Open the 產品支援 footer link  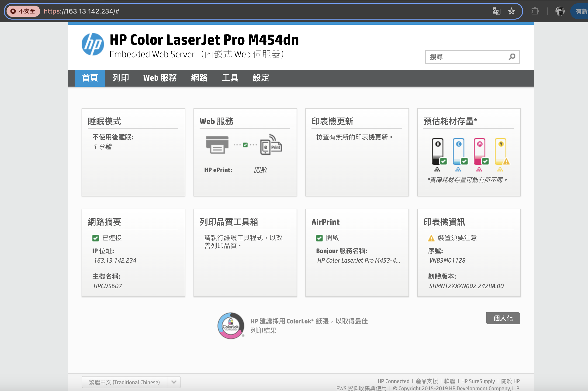pos(427,381)
